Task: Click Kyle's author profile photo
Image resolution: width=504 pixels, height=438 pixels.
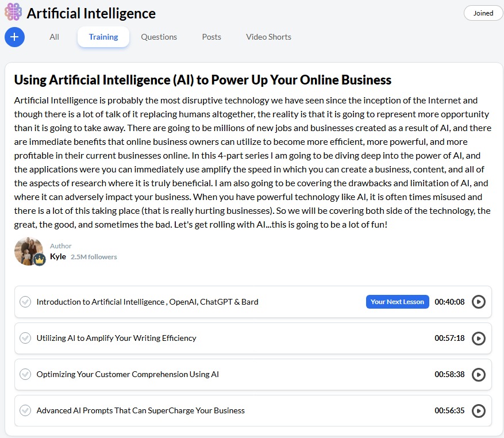Action: pos(27,250)
